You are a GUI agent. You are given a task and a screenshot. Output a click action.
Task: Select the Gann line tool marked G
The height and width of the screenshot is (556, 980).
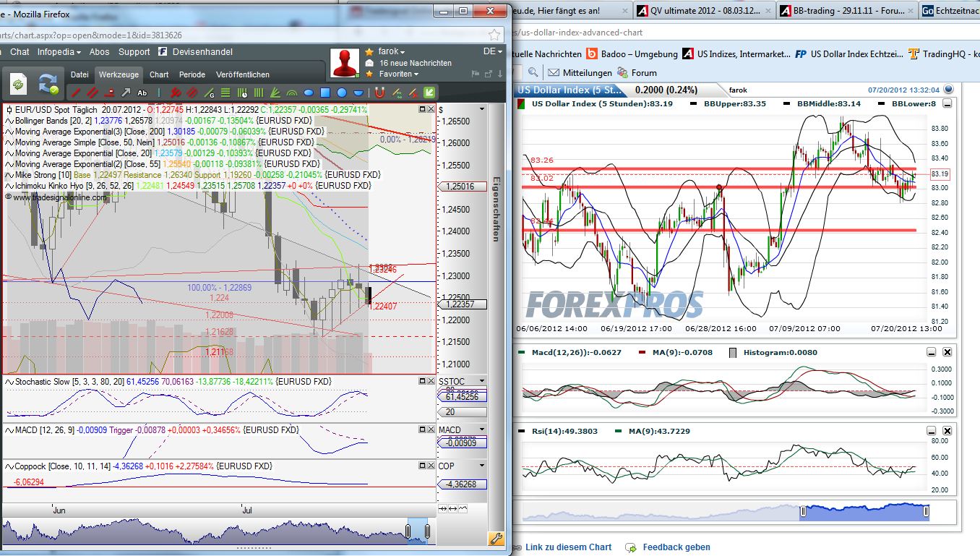pos(209,93)
